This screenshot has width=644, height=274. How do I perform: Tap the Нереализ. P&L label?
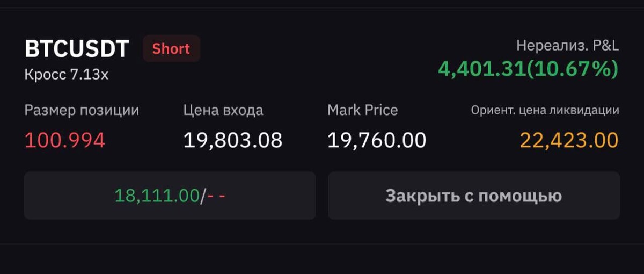567,46
